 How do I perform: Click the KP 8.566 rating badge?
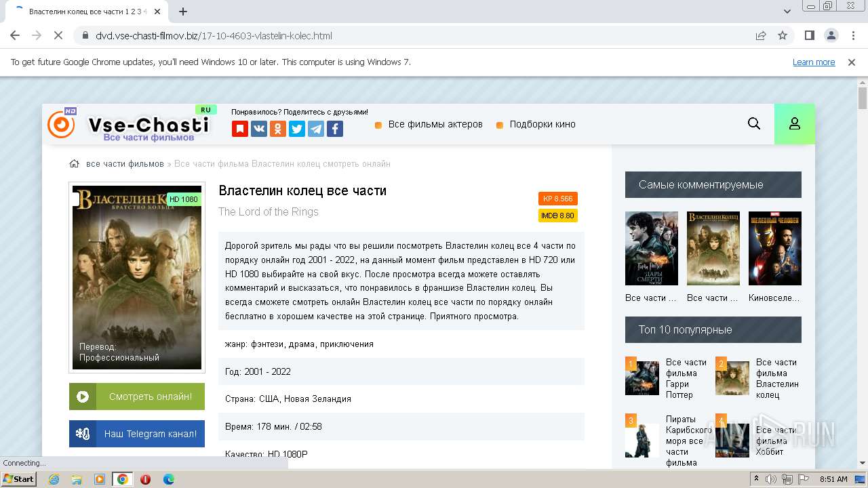(x=558, y=199)
